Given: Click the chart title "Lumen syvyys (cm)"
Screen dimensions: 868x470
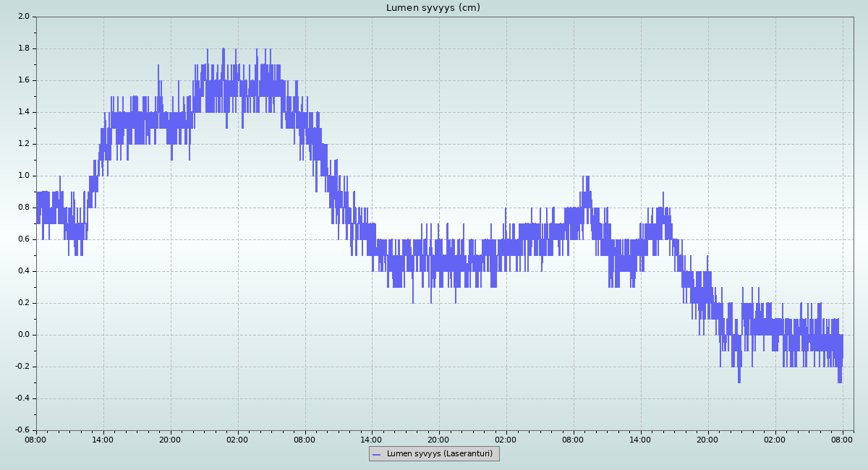Looking at the screenshot, I should coord(433,8).
